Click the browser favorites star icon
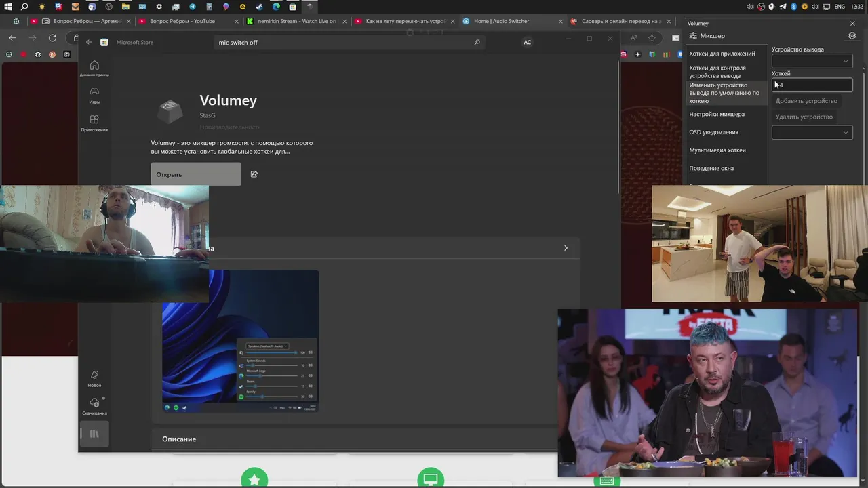 652,38
